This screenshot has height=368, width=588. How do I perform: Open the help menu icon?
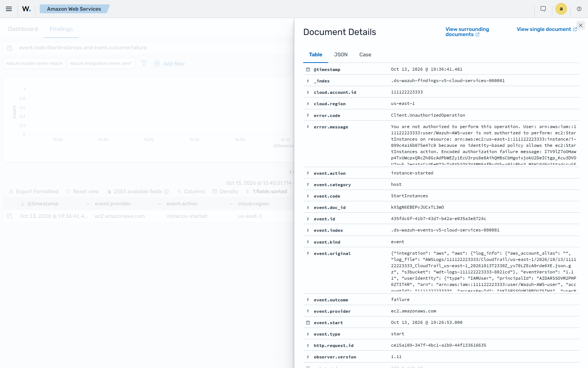[x=579, y=9]
